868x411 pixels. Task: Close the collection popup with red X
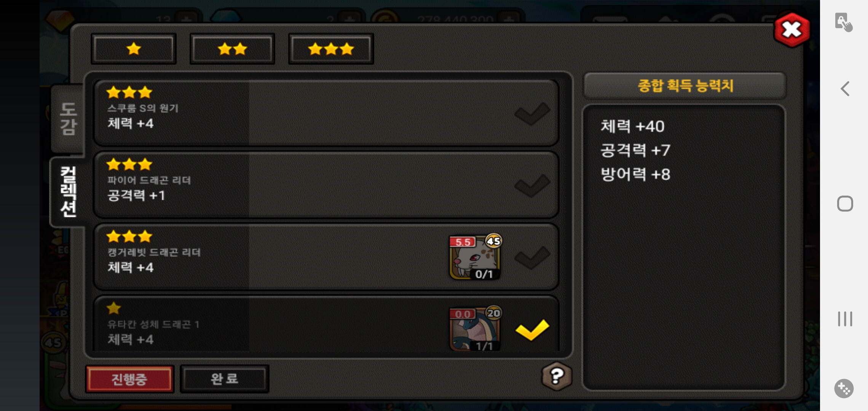792,30
